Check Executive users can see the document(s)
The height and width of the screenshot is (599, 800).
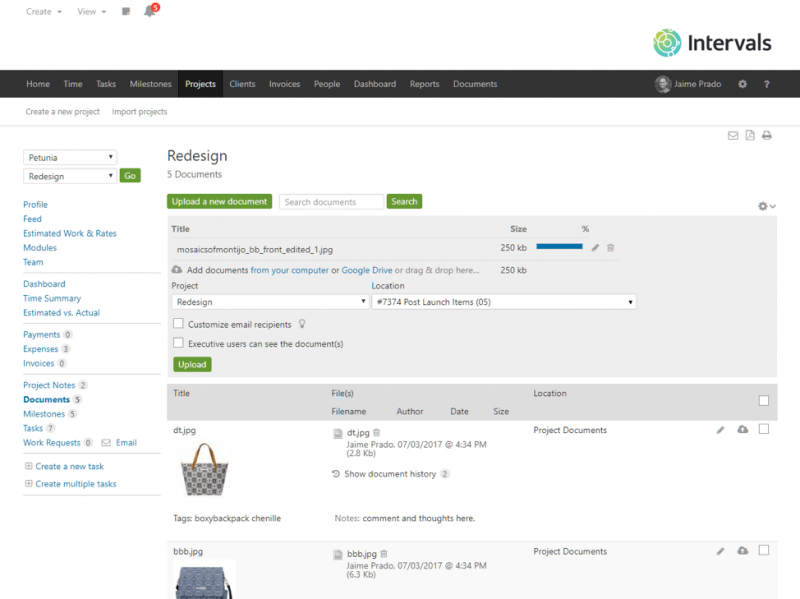(178, 343)
